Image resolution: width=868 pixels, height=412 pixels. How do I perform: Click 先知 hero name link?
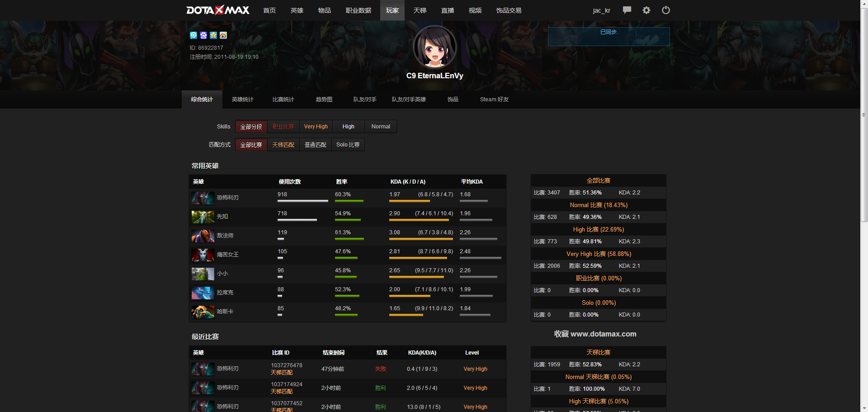(222, 217)
